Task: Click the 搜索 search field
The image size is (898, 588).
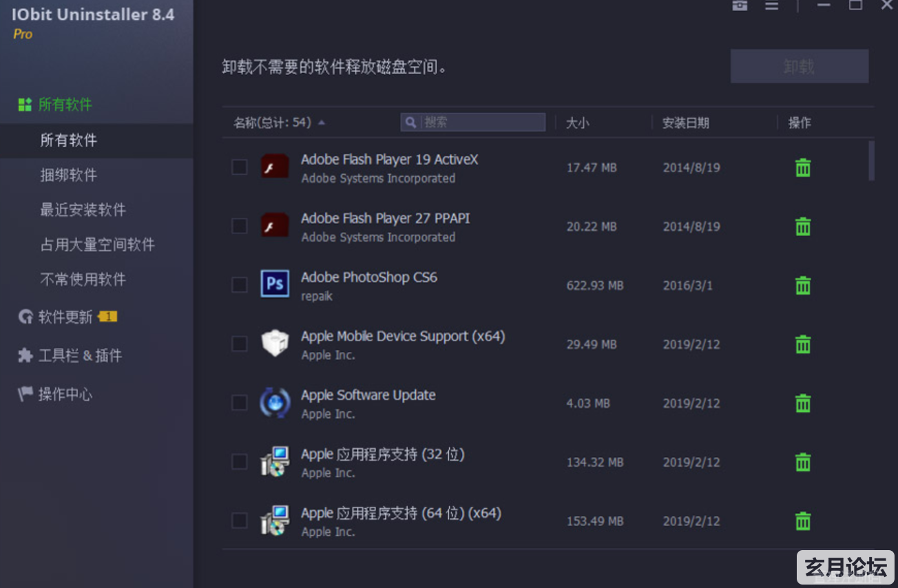Action: [x=472, y=123]
